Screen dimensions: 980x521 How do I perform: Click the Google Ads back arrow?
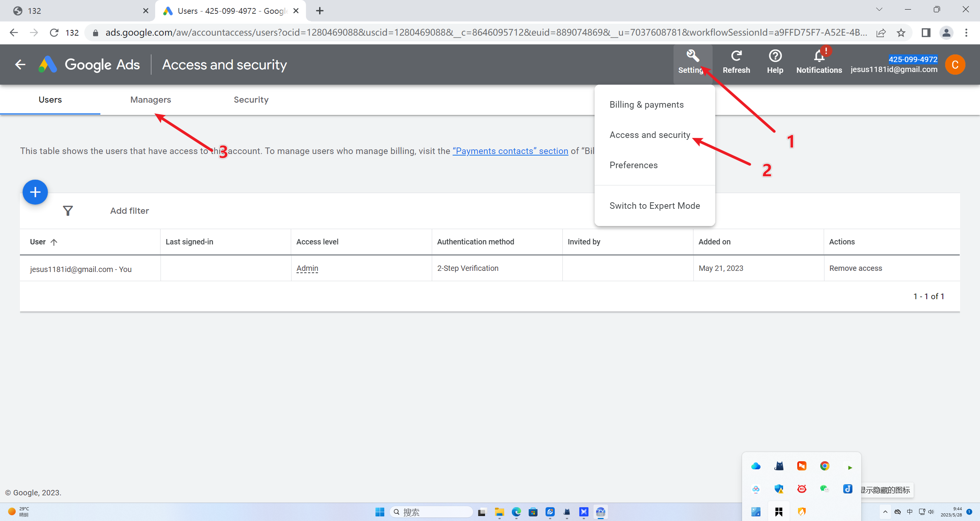tap(20, 64)
